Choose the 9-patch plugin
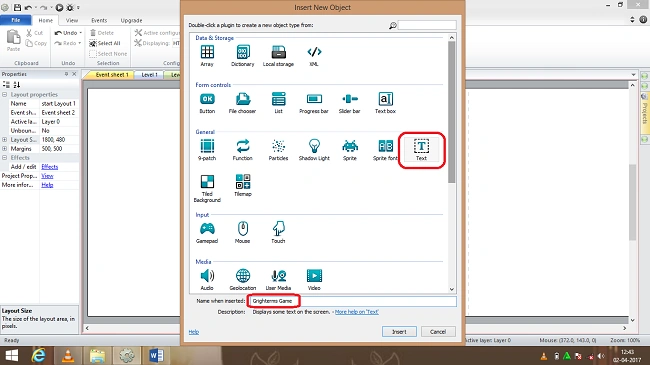This screenshot has width=650, height=365. click(207, 150)
